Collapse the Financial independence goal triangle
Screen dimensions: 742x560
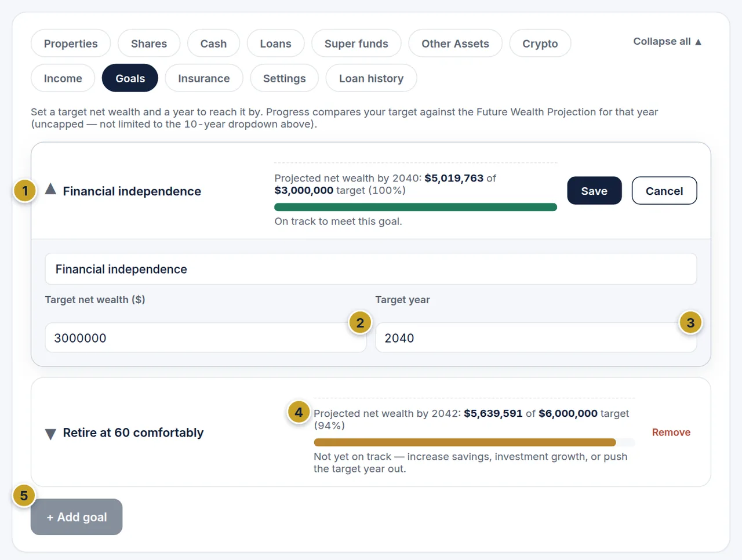[x=50, y=189]
